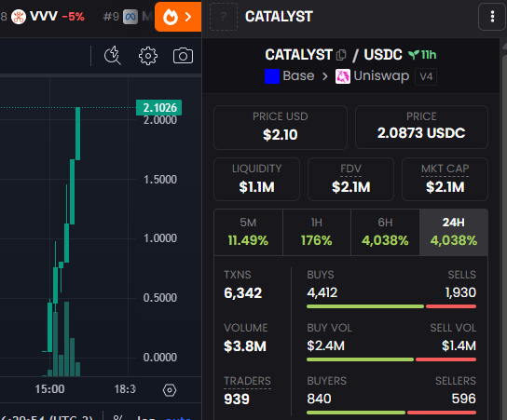Click the SELLS count 1,930
The image size is (507, 420).
coord(460,292)
